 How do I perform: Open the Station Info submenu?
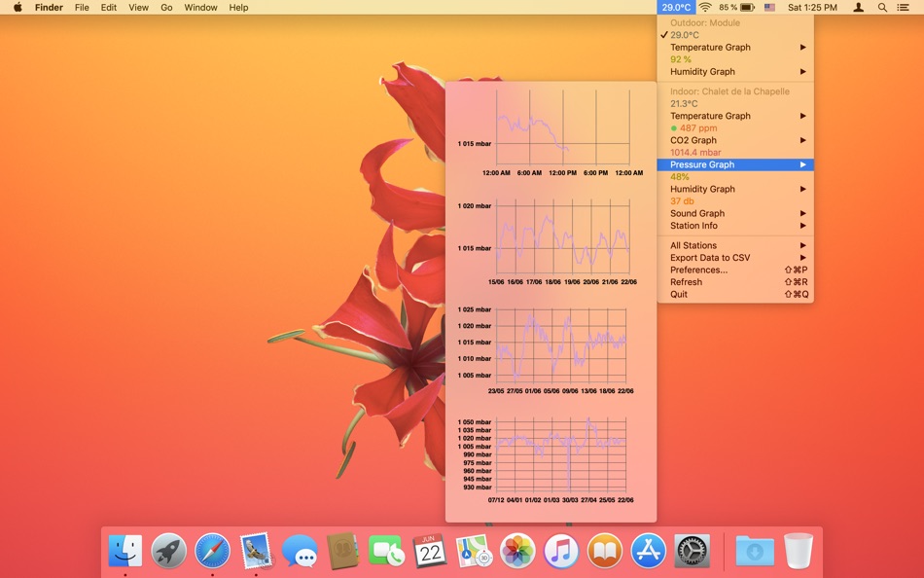[735, 226]
